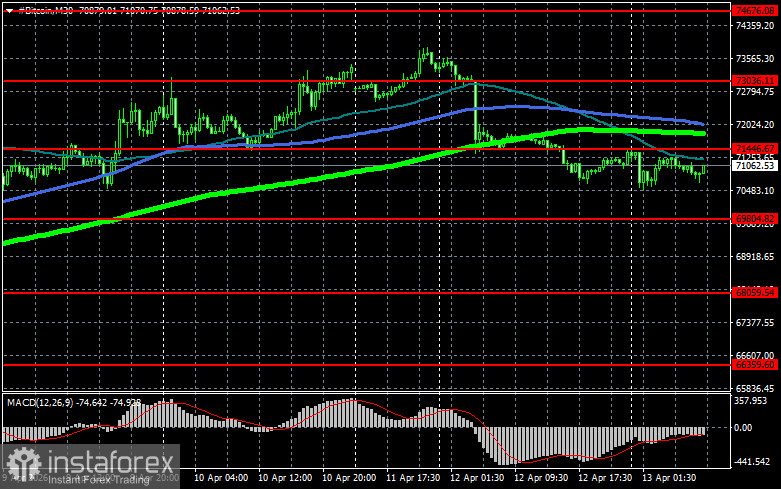This screenshot has width=781, height=489.
Task: Click the 12 Apr 17:30 time label
Action: (x=605, y=478)
